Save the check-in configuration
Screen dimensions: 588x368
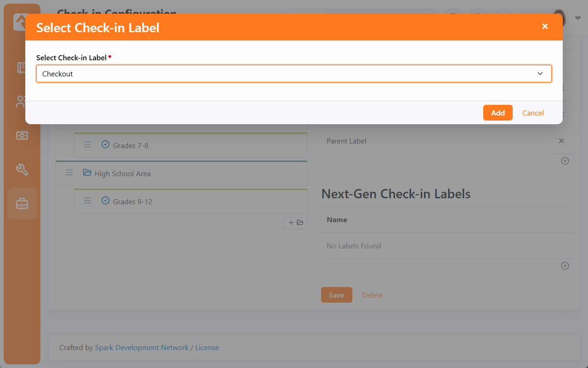[x=336, y=295]
